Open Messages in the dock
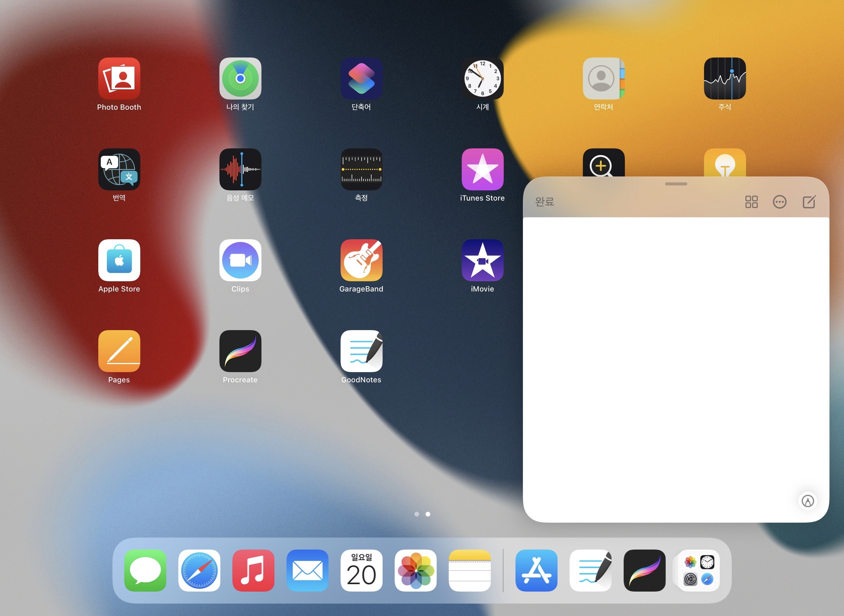This screenshot has height=616, width=844. click(145, 571)
